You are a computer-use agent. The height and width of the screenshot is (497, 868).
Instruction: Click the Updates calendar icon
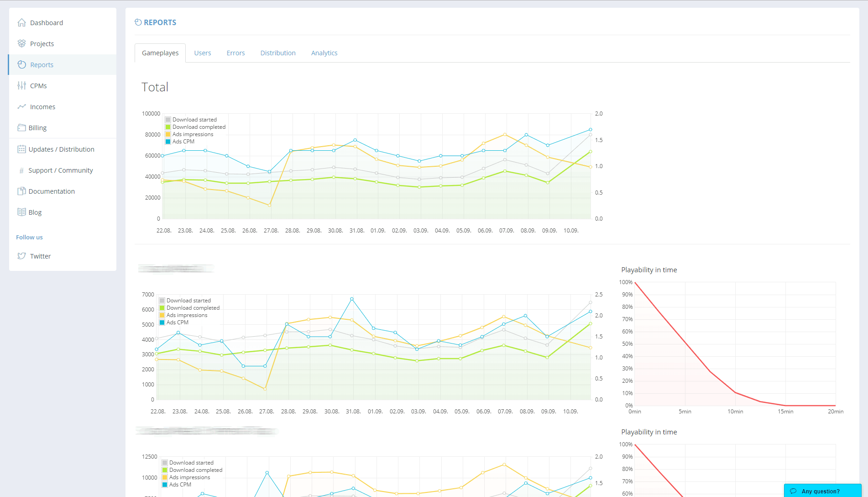click(21, 149)
